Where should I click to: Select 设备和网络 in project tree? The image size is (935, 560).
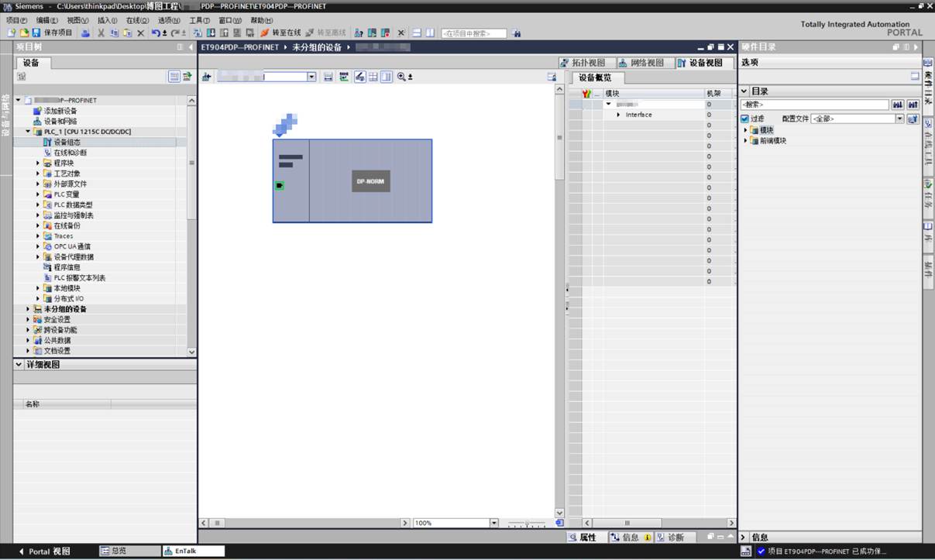click(x=60, y=122)
